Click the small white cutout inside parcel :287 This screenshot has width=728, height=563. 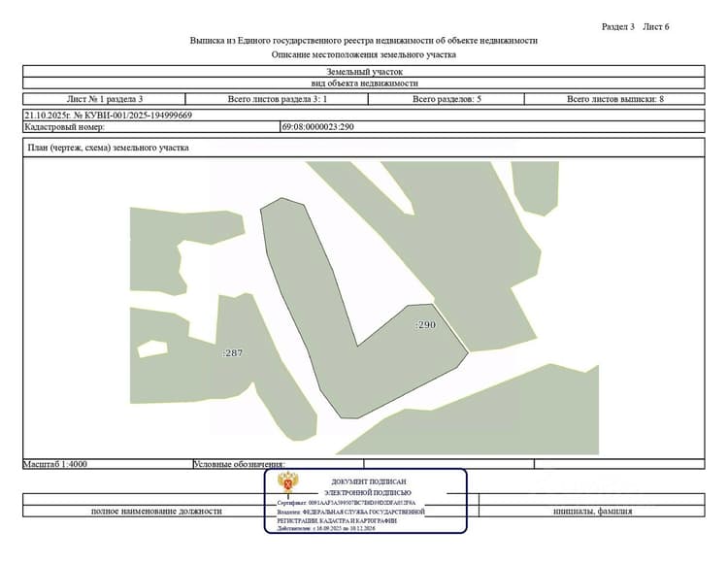pyautogui.click(x=152, y=348)
